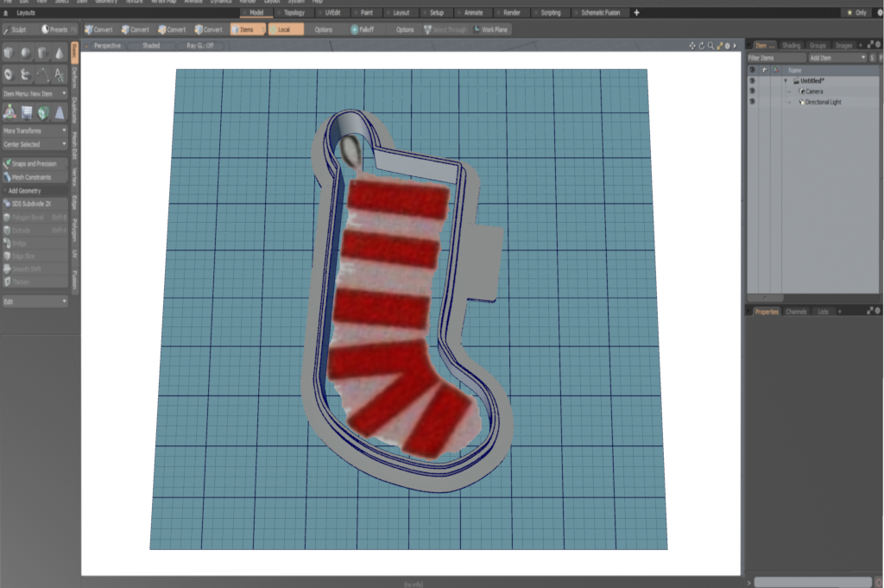Click the Transform tool icon

pos(9,111)
